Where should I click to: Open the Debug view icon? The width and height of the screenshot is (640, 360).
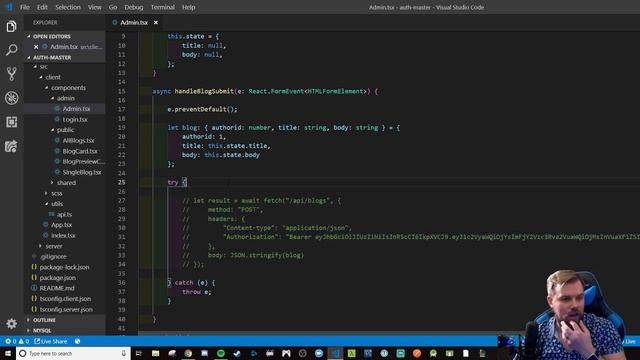coord(11,98)
